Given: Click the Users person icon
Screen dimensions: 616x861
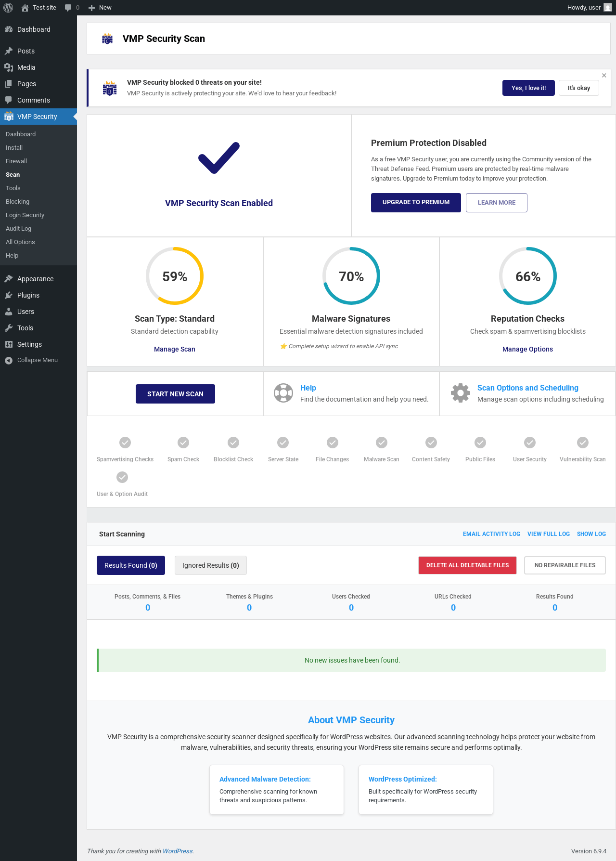Looking at the screenshot, I should point(9,312).
